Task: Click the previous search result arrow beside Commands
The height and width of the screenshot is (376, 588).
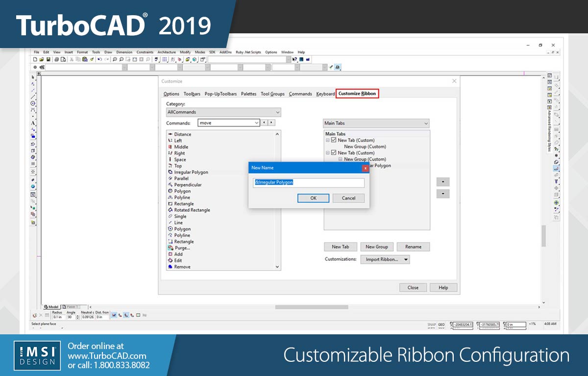Action: coord(265,123)
